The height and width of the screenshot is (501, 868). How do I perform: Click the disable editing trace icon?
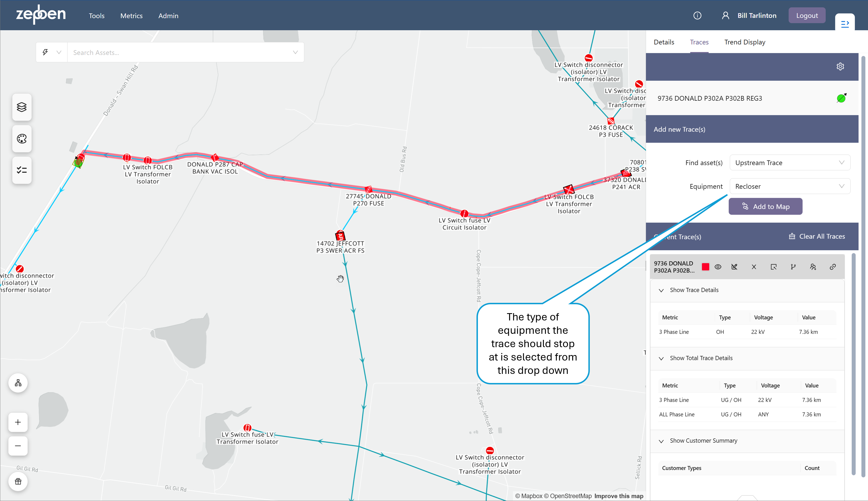pos(734,267)
